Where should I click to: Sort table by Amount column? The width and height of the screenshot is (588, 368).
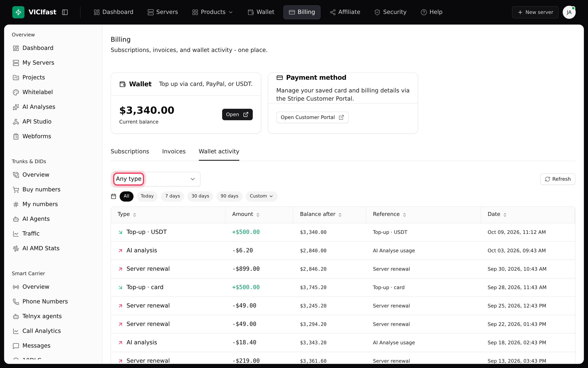[246, 214]
